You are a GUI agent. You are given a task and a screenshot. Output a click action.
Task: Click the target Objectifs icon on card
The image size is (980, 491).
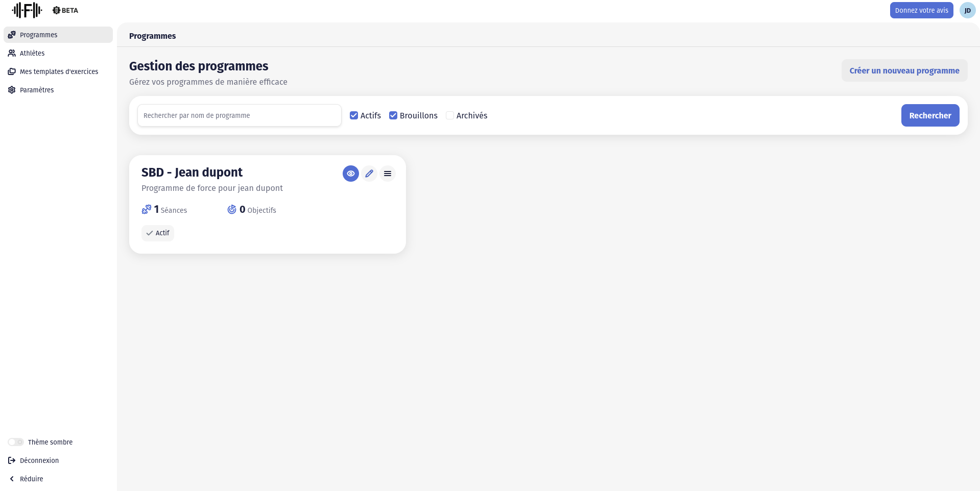(232, 210)
